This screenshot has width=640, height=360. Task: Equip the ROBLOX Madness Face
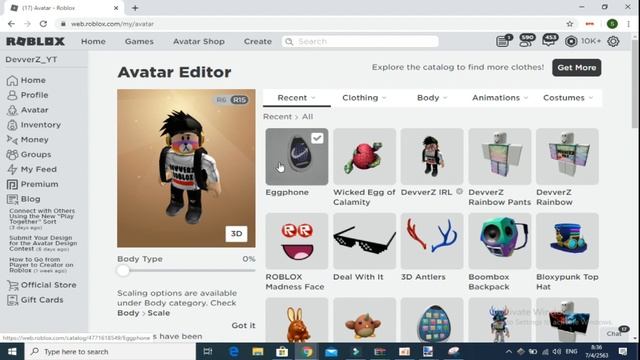[297, 241]
